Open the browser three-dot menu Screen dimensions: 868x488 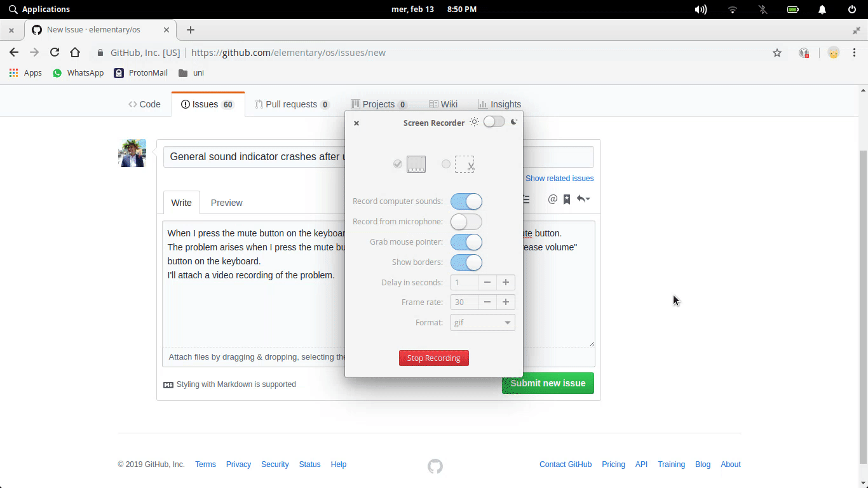855,53
